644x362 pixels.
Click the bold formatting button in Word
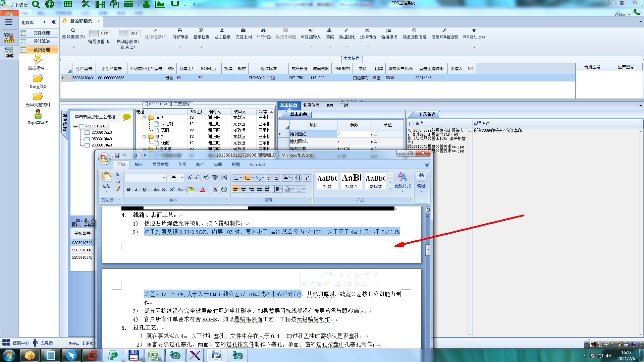128,189
